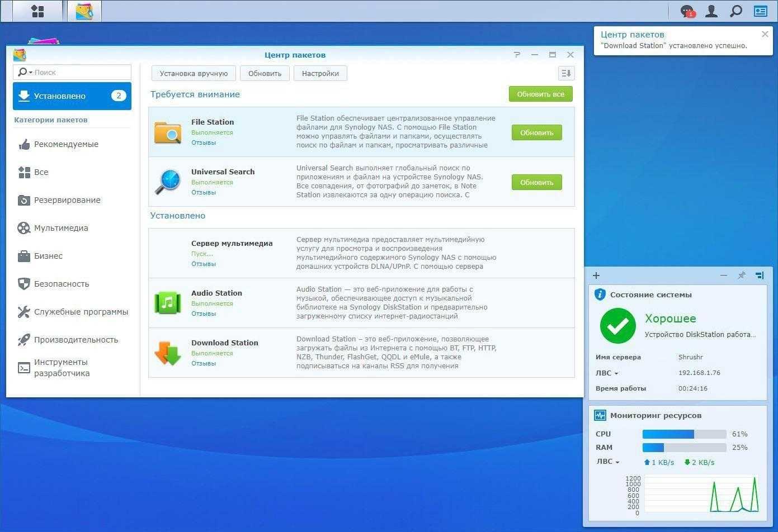Click the File Station folder icon
Screen dimensions: 778x532
pos(168,132)
